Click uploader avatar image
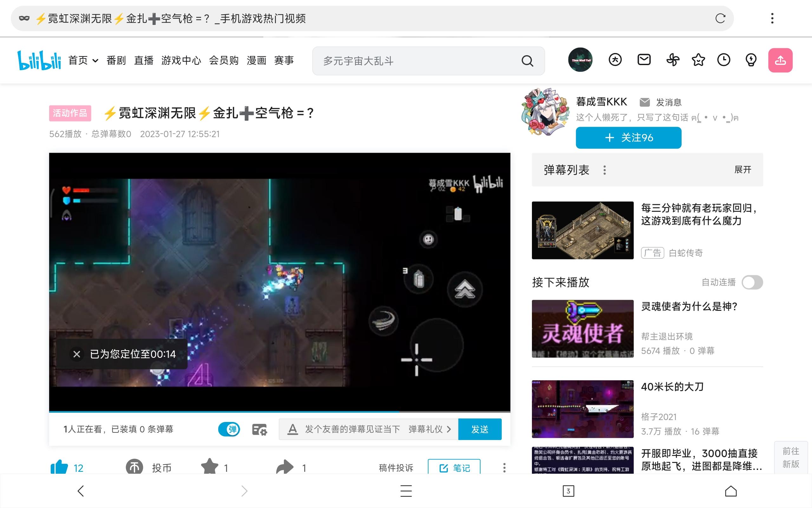This screenshot has height=508, width=812. click(546, 112)
